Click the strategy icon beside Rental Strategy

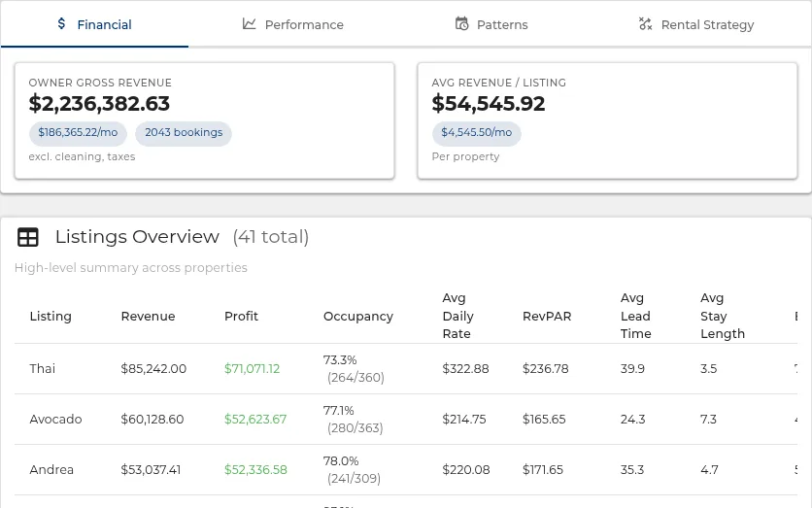coord(645,24)
